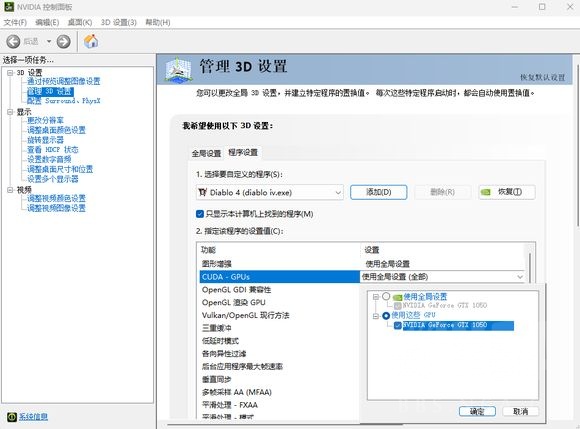580x429 pixels.
Task: Open 旋转显示器 page
Action: click(x=45, y=140)
